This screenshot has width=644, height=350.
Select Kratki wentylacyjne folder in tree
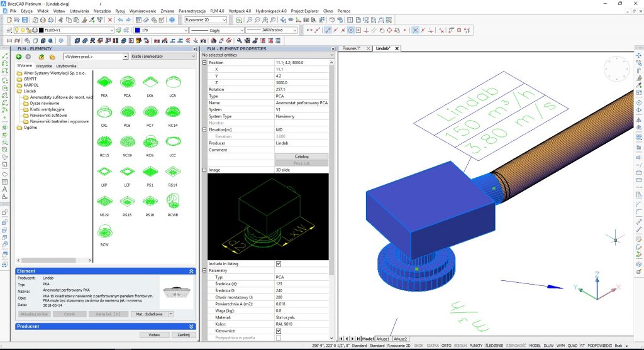(x=46, y=109)
